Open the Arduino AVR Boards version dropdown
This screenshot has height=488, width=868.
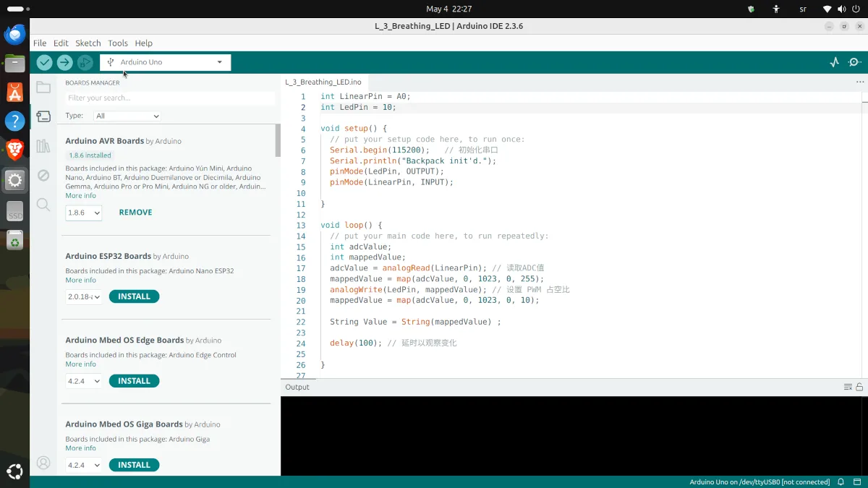tap(84, 213)
